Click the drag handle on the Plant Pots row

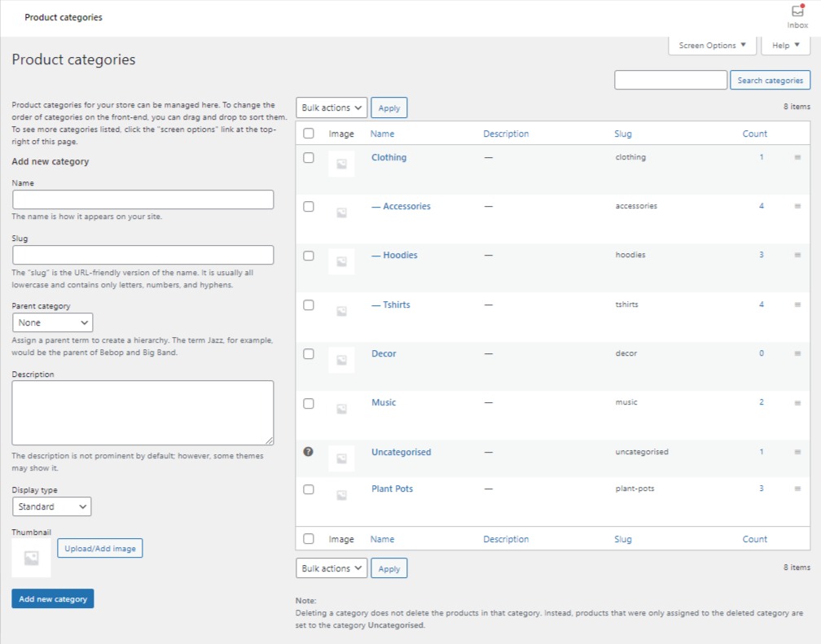(x=797, y=488)
